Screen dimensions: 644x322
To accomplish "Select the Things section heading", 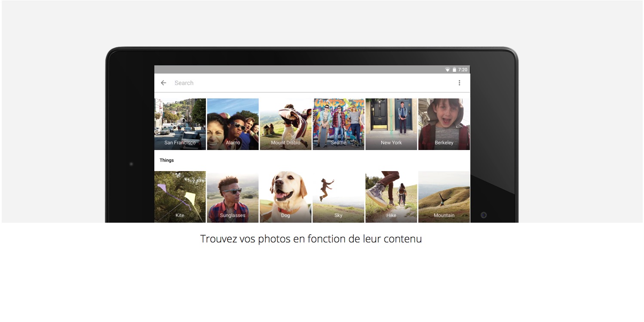I will click(167, 160).
